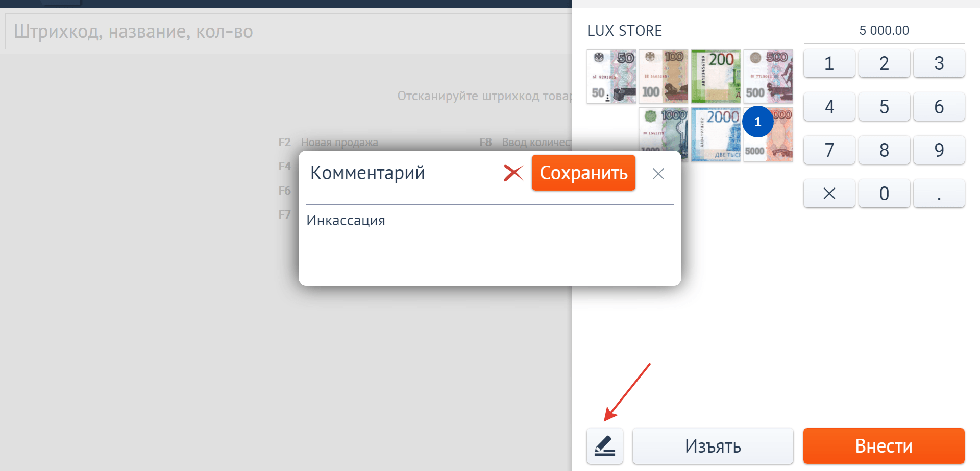Click the Изъять button
980x471 pixels.
713,446
